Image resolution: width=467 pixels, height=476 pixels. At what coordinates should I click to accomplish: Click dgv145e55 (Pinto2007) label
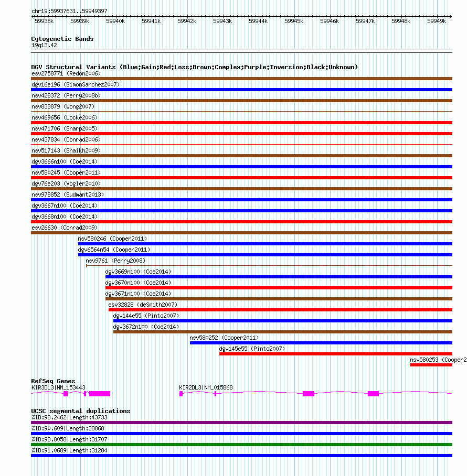[252, 349]
